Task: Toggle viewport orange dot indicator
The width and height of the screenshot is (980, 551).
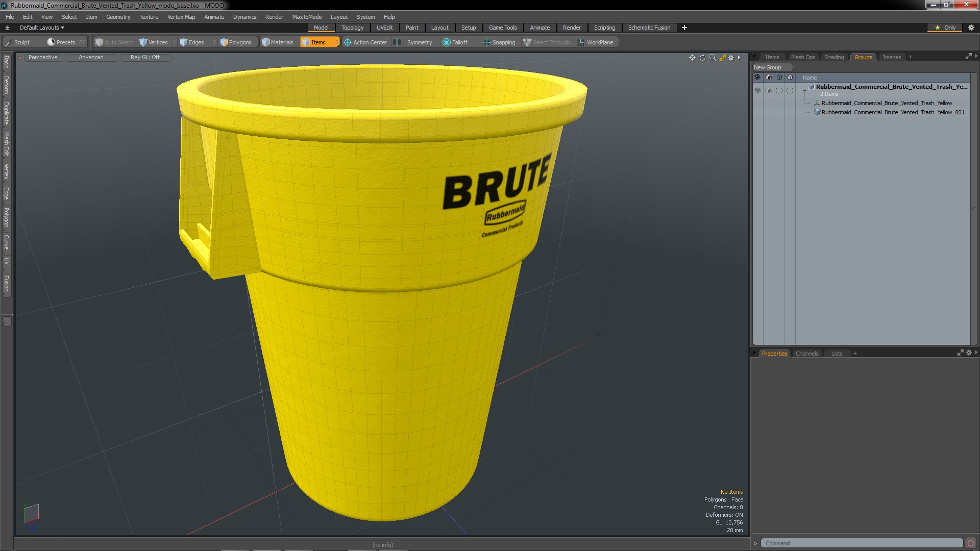Action: click(19, 58)
